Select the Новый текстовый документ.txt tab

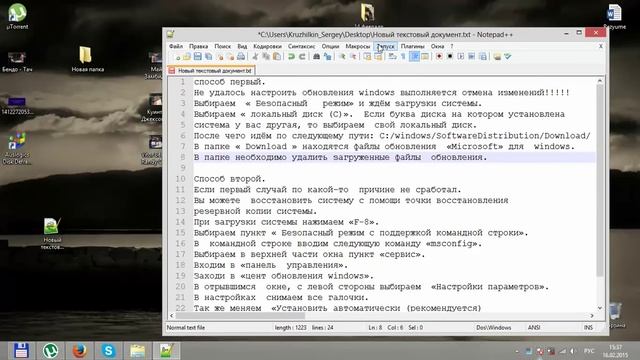pos(211,71)
